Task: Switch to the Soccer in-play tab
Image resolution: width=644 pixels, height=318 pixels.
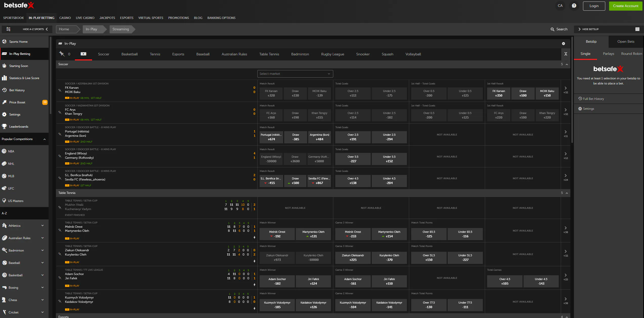Action: point(103,54)
